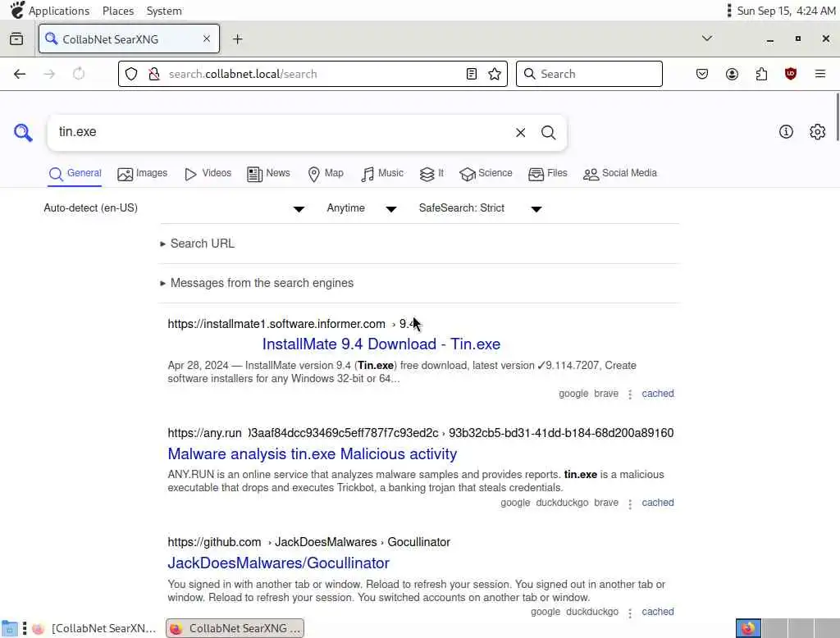This screenshot has height=638, width=840.
Task: Open Pocket save icon
Action: click(702, 74)
